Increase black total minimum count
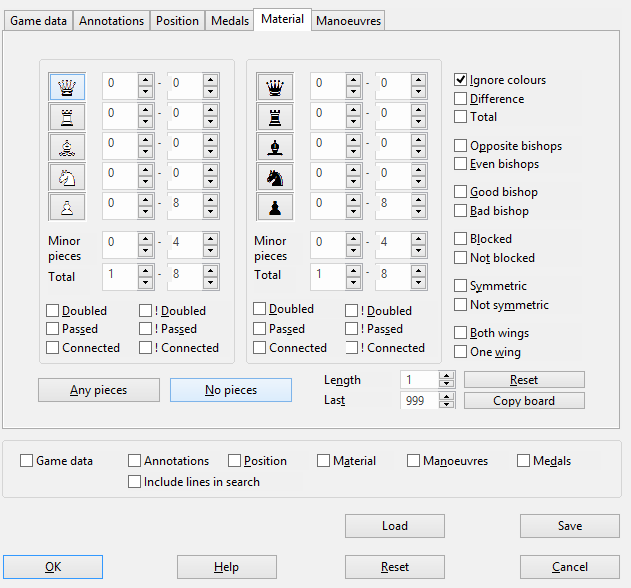 coord(353,271)
